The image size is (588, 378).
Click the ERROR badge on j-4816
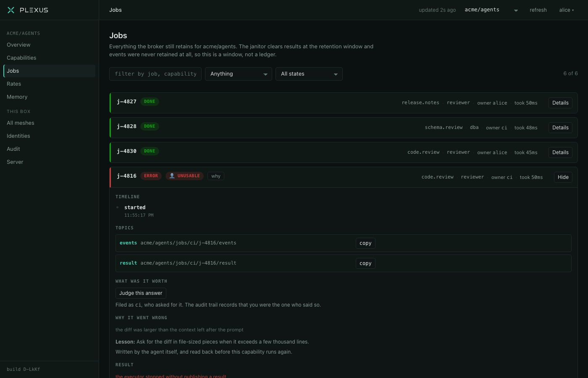click(151, 176)
